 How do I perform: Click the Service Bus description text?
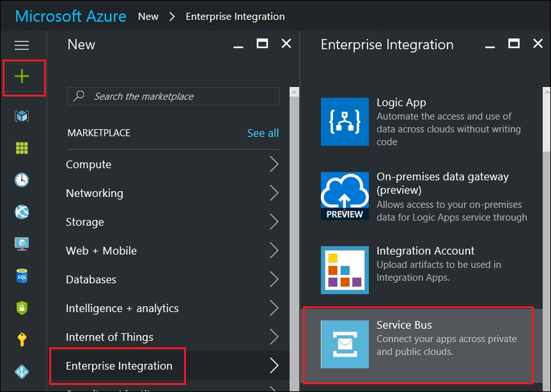click(x=447, y=345)
